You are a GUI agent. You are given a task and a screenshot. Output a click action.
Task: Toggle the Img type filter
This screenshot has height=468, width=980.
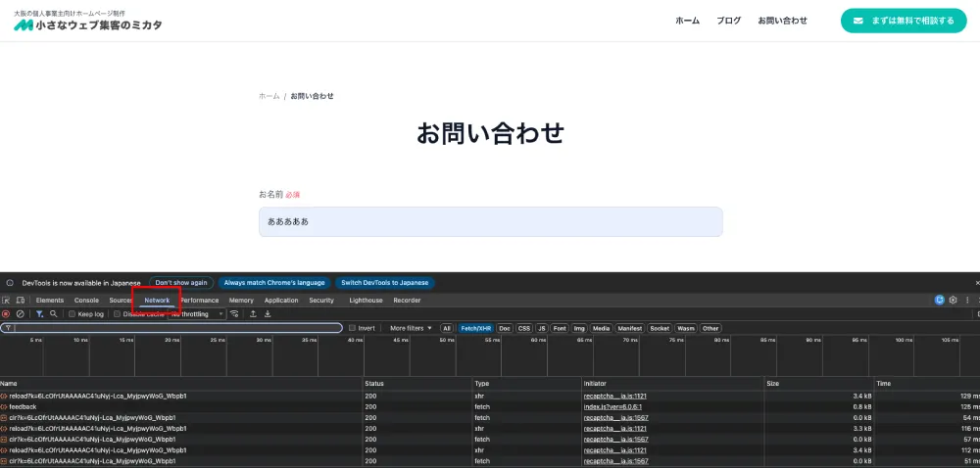tap(579, 328)
